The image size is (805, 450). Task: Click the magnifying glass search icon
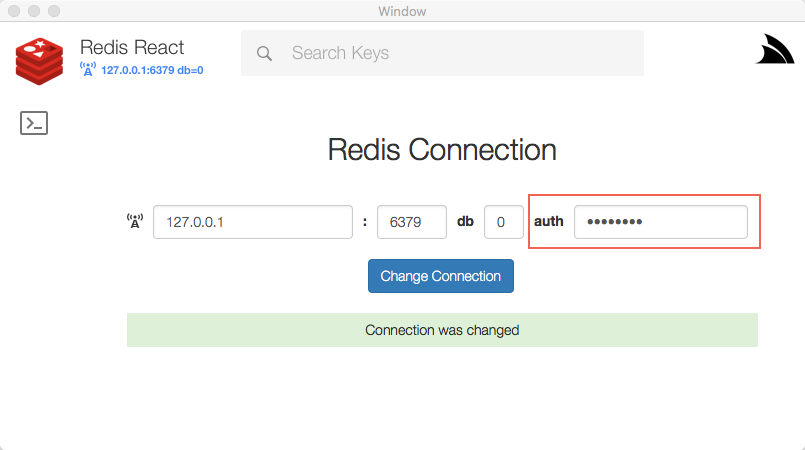click(264, 53)
